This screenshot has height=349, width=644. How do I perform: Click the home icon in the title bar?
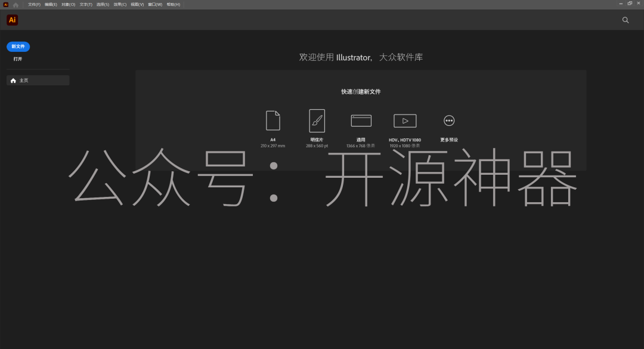(x=16, y=5)
